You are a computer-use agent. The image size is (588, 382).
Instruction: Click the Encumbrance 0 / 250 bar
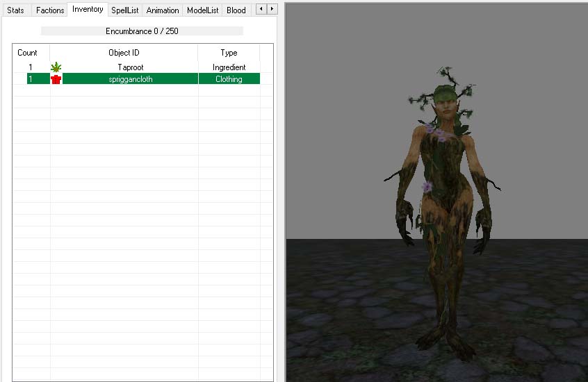(x=142, y=31)
